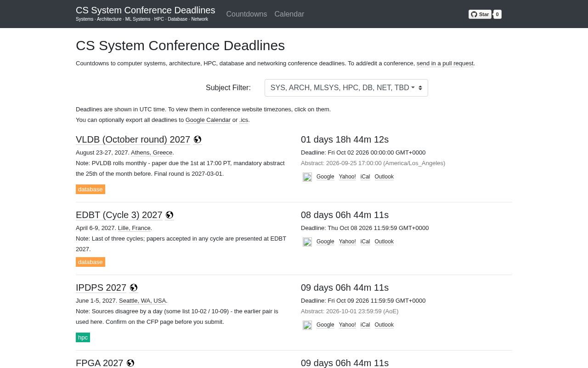This screenshot has height=368, width=588.
Task: Open the EDBT (Cycle 3) 2027 title
Action: tap(119, 215)
